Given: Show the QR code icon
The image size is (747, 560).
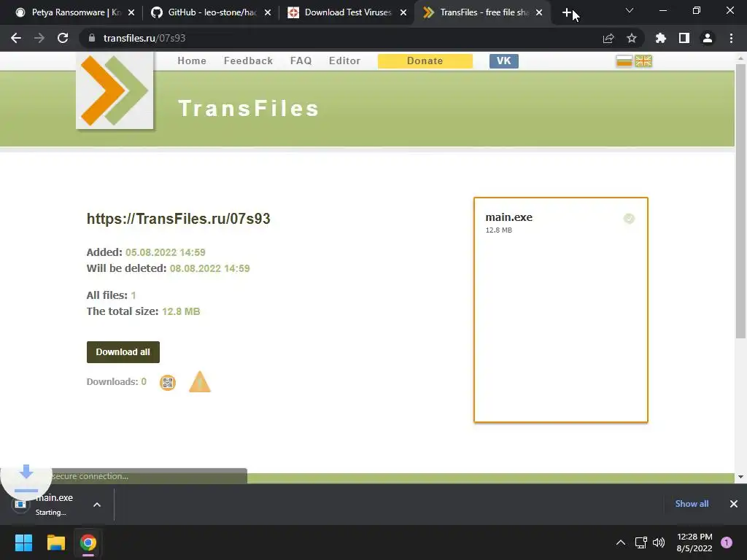Looking at the screenshot, I should [x=168, y=382].
